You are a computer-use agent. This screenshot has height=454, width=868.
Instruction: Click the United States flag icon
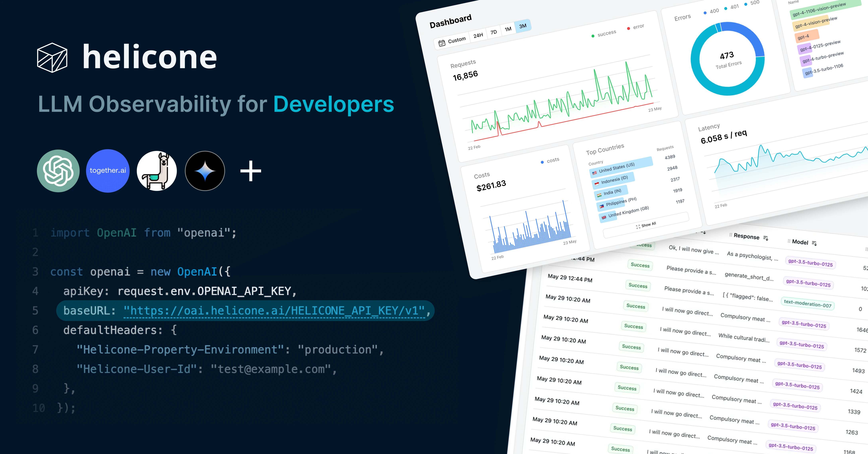click(x=594, y=173)
